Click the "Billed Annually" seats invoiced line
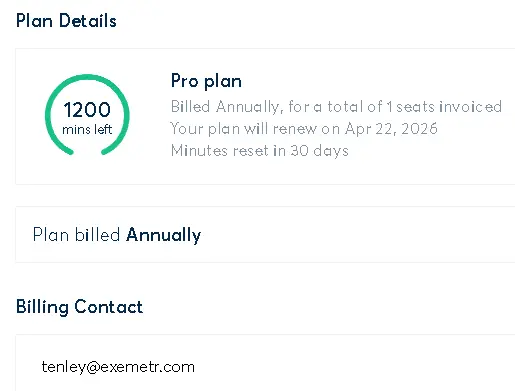The width and height of the screenshot is (515, 391). [336, 107]
